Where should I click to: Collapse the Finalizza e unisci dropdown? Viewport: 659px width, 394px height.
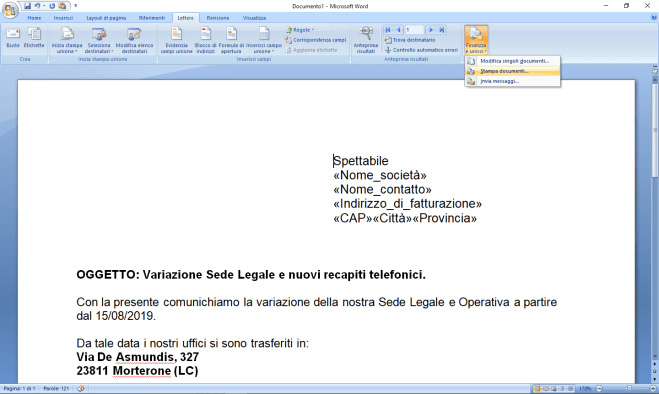tap(476, 40)
